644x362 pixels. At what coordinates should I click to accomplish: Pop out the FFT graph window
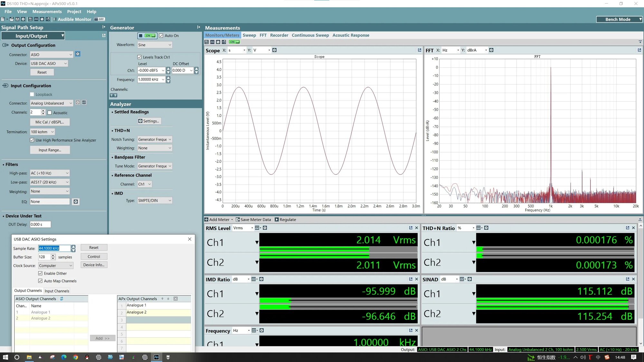coord(639,50)
